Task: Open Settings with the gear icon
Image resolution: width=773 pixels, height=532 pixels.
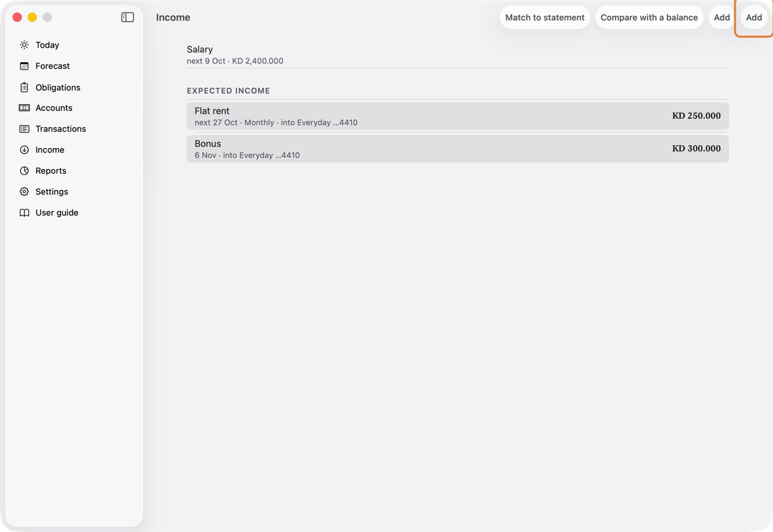Action: click(x=24, y=192)
